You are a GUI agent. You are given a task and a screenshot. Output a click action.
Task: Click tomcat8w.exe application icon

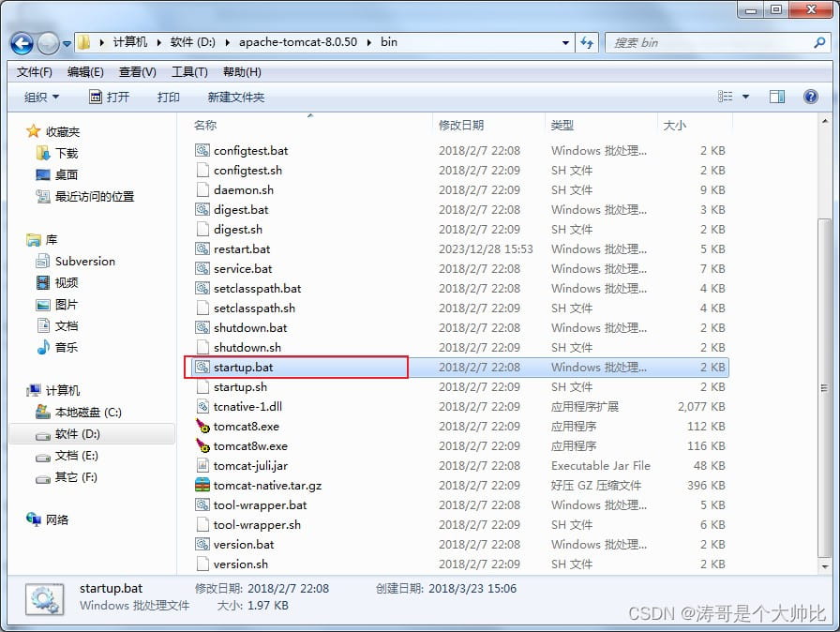pyautogui.click(x=202, y=446)
